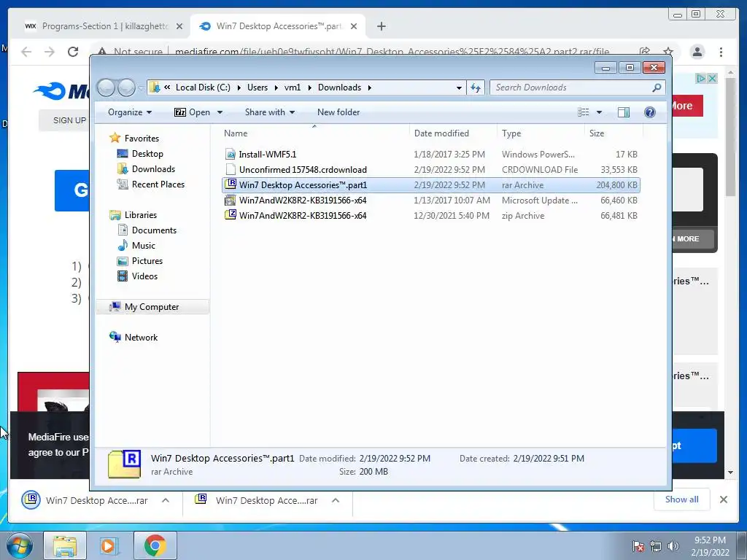The width and height of the screenshot is (747, 560).
Task: Select the rar icon of Win7 Desktop Accessories.part1
Action: [230, 184]
